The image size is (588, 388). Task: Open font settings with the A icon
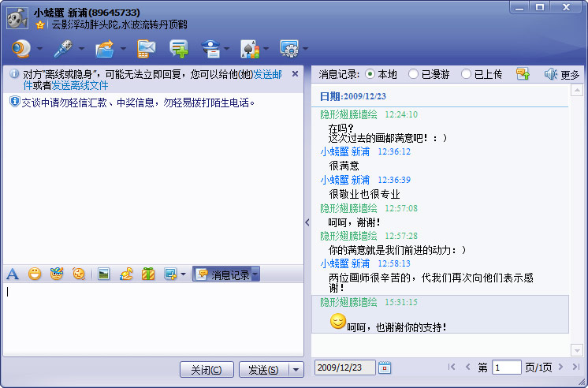point(13,274)
